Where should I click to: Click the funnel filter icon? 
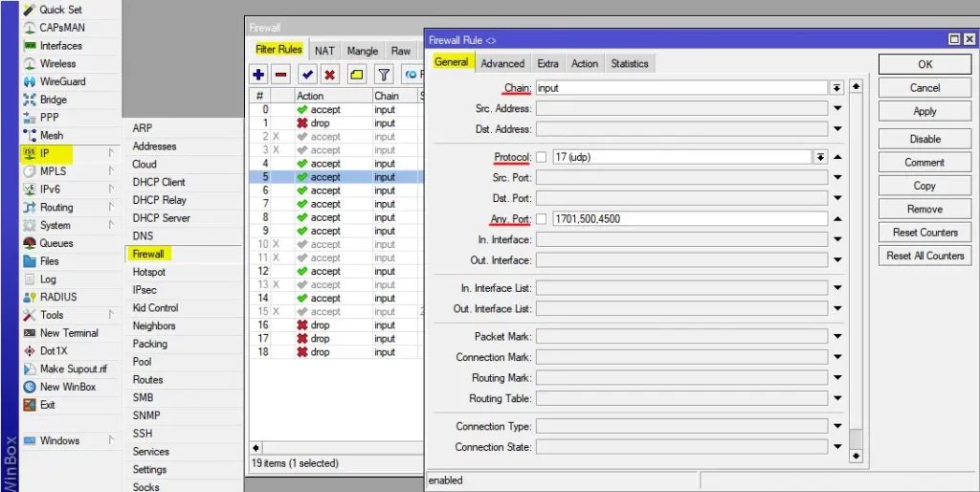(383, 75)
